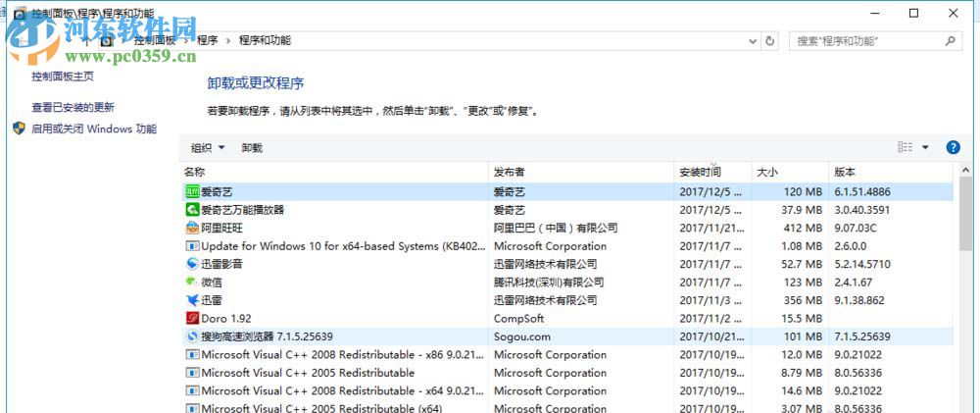The height and width of the screenshot is (413, 980).
Task: Sort by 大小 column header
Action: 790,172
